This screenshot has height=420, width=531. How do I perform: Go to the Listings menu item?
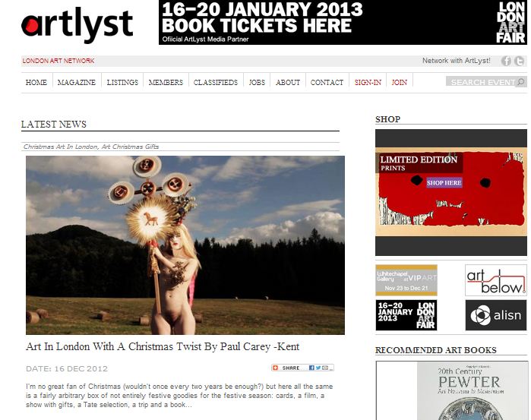122,82
